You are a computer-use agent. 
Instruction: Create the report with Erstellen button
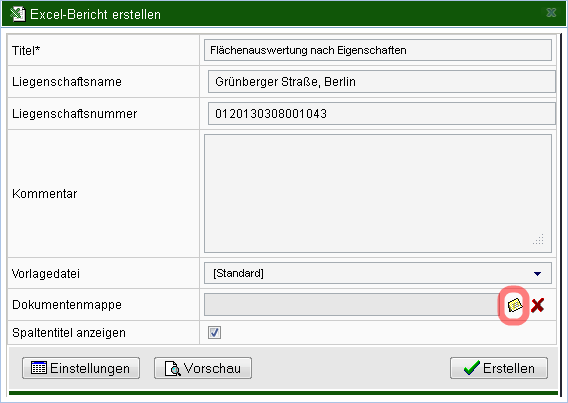(499, 368)
